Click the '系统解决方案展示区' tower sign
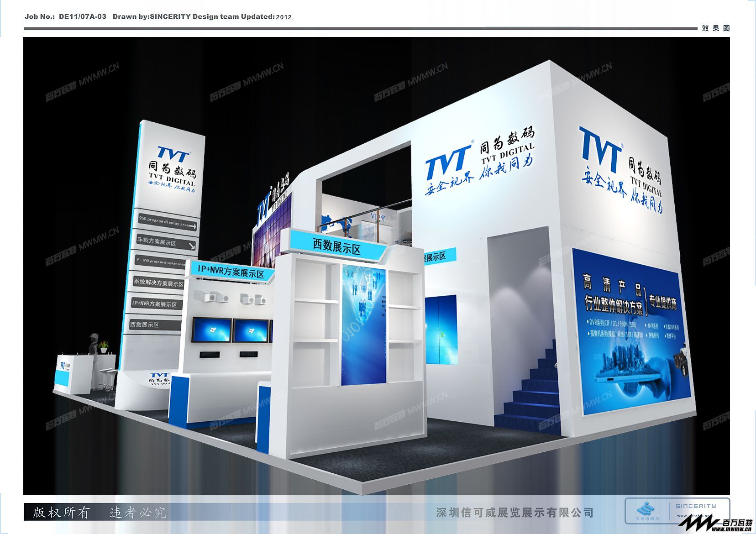This screenshot has height=534, width=756. (x=158, y=282)
